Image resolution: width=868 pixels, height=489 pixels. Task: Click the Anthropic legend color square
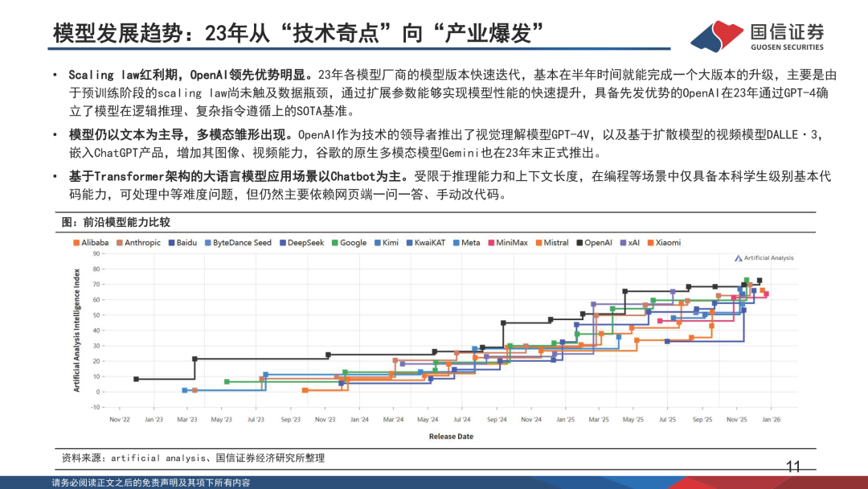tap(120, 243)
